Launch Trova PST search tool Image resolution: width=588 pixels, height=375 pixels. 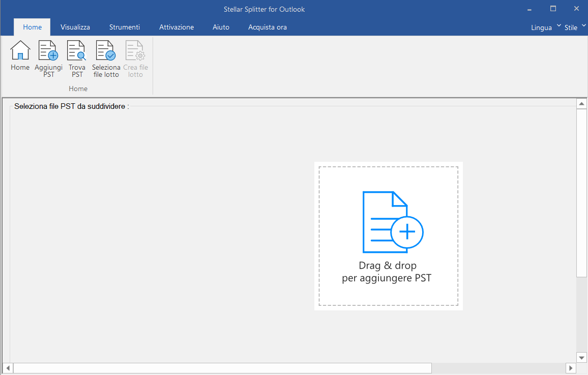pyautogui.click(x=77, y=59)
